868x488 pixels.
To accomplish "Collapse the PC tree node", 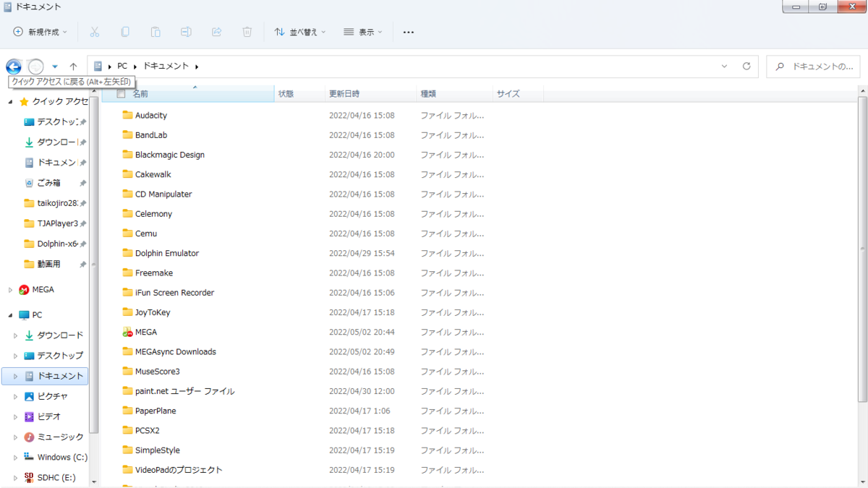I will (x=11, y=315).
